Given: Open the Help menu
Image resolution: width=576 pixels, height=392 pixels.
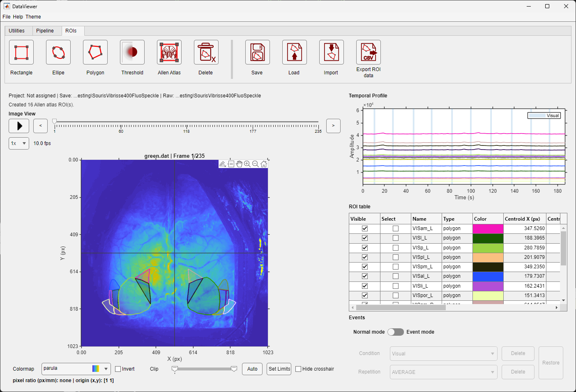Looking at the screenshot, I should coord(18,17).
